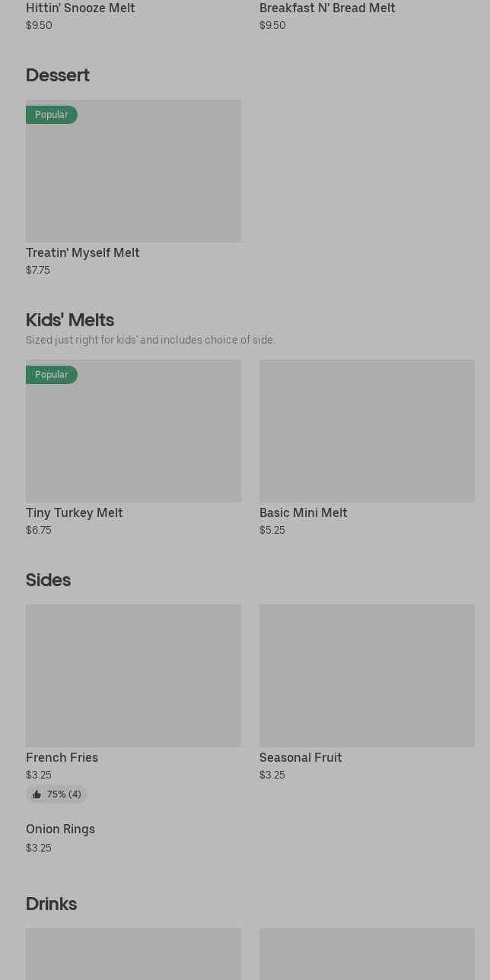Pick the French Fries item name
490x980 pixels.
click(62, 757)
